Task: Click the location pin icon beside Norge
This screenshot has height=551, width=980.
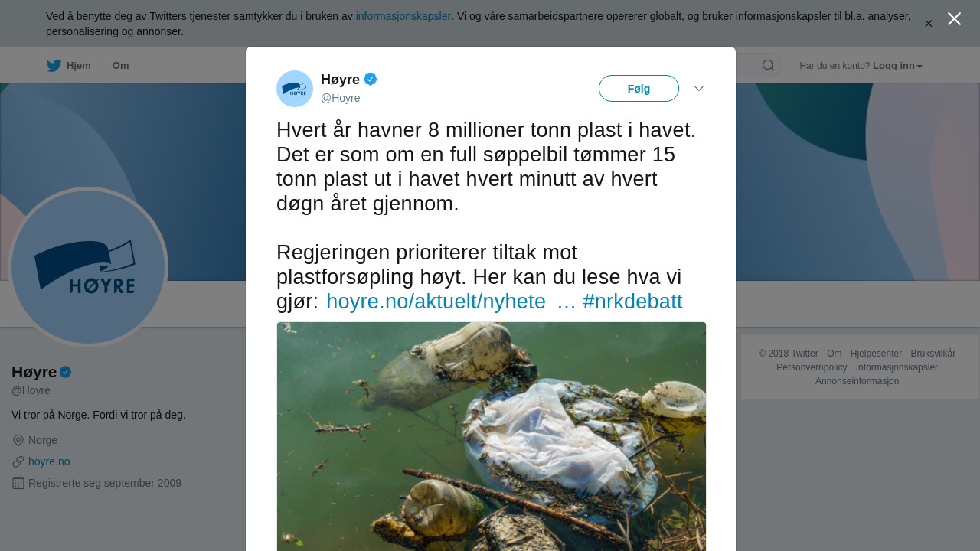Action: click(18, 440)
